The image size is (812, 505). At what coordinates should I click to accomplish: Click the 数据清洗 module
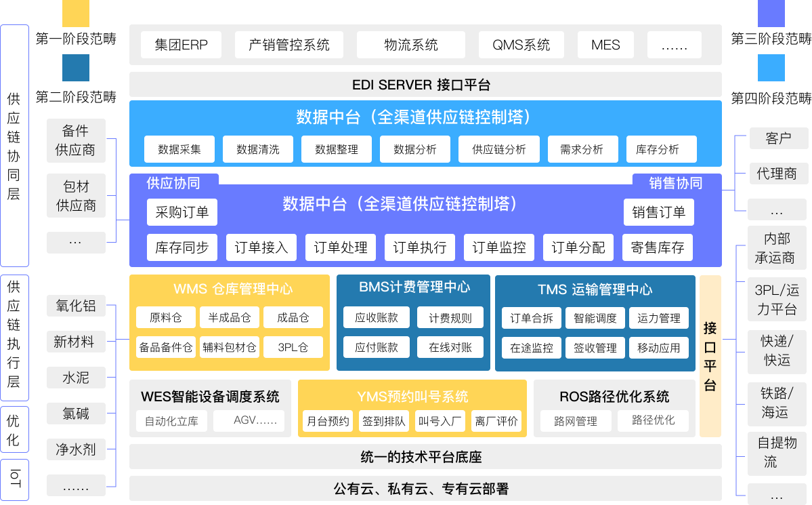click(257, 149)
